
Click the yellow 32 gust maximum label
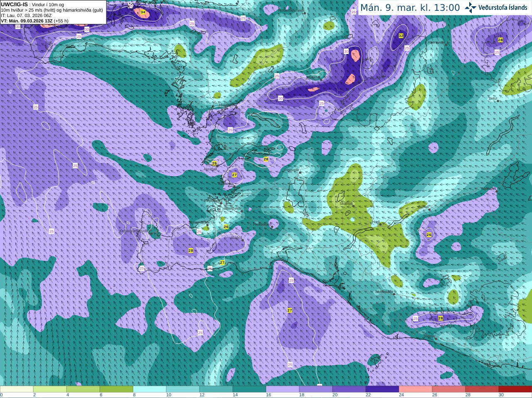401,36
